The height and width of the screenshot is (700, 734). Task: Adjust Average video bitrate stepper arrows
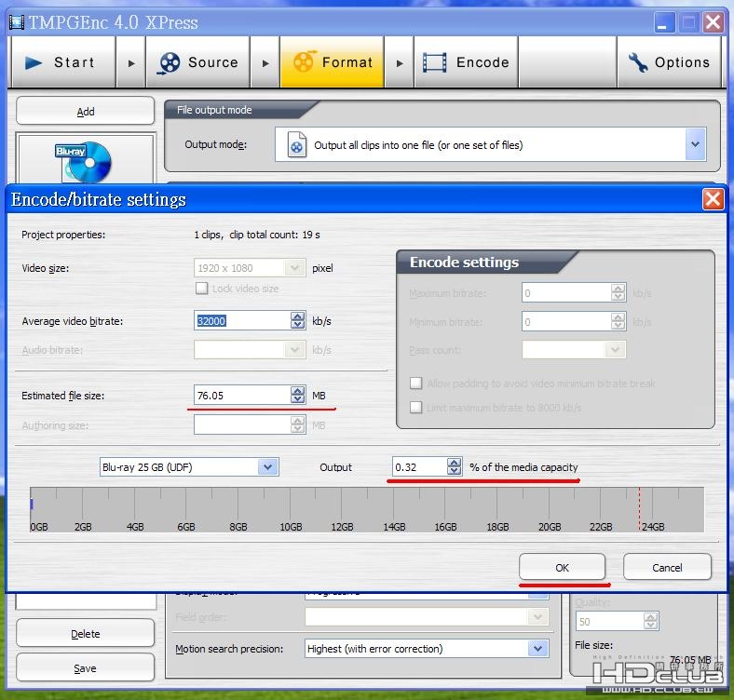tap(298, 320)
